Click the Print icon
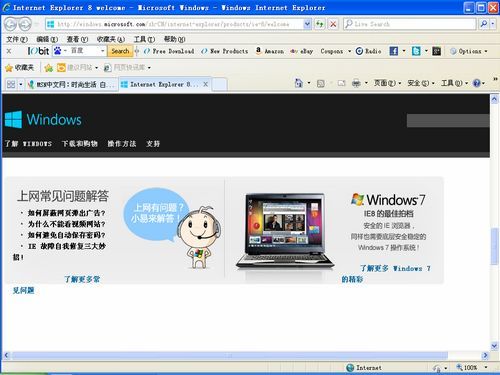This screenshot has width=500, height=375. [x=356, y=83]
